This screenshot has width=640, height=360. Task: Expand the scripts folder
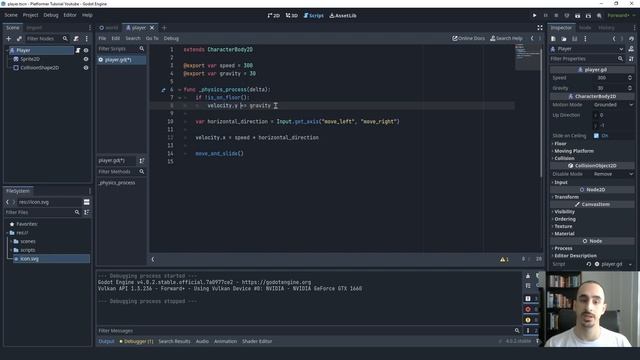click(11, 250)
